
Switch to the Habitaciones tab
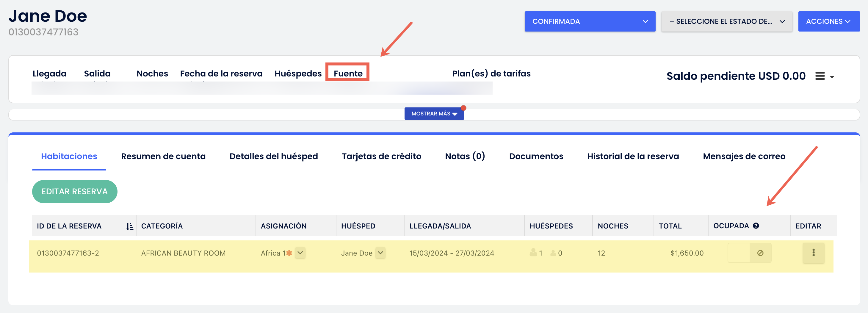point(69,156)
